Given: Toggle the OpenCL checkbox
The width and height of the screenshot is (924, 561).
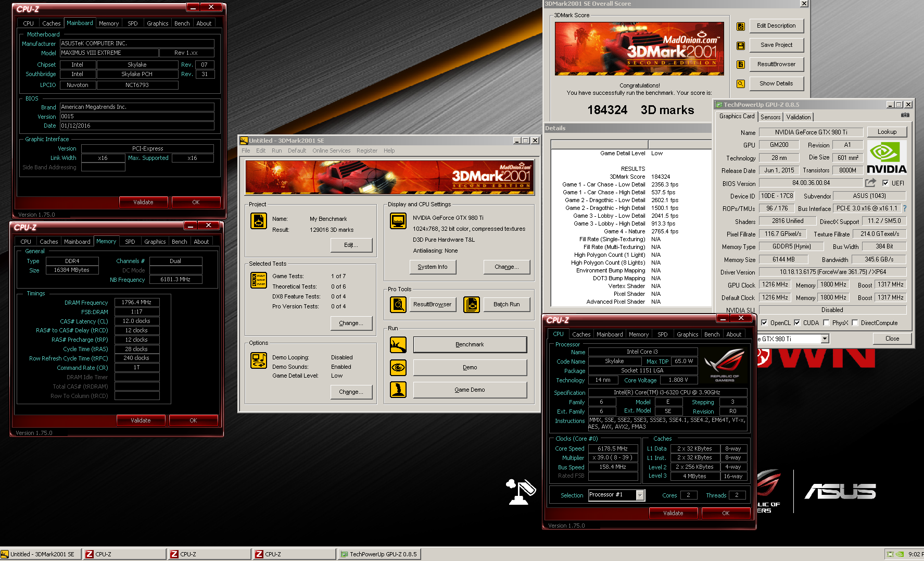Looking at the screenshot, I should [x=764, y=323].
